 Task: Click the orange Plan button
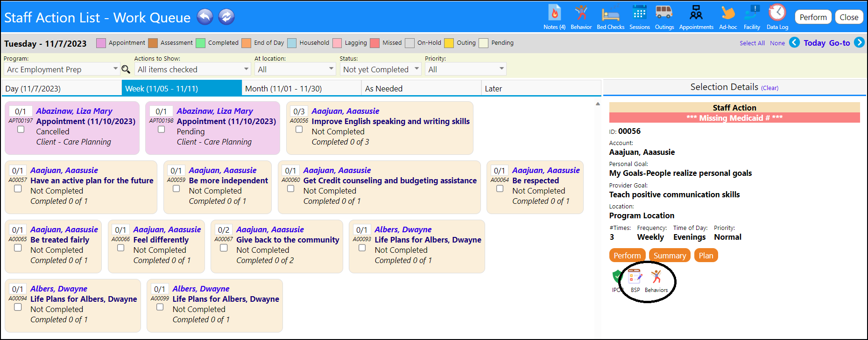pos(706,256)
